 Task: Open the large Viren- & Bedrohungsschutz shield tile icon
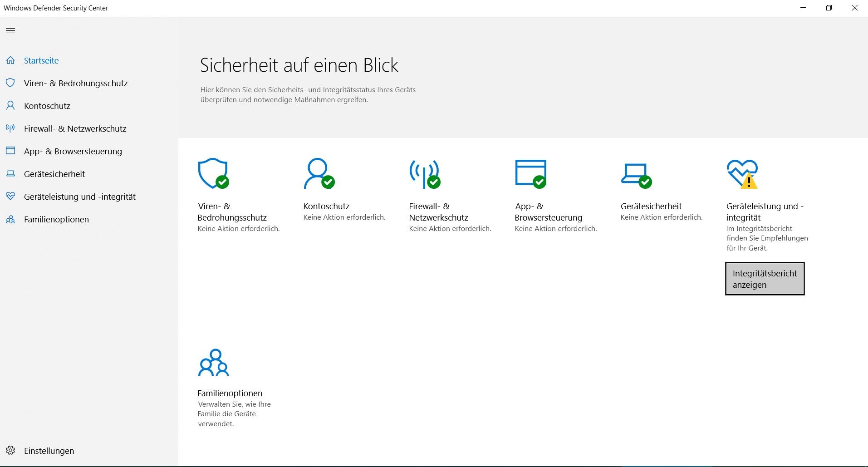[213, 173]
